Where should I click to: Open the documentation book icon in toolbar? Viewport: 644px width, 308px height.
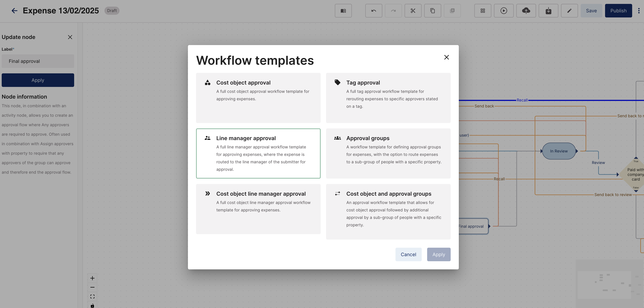343,11
